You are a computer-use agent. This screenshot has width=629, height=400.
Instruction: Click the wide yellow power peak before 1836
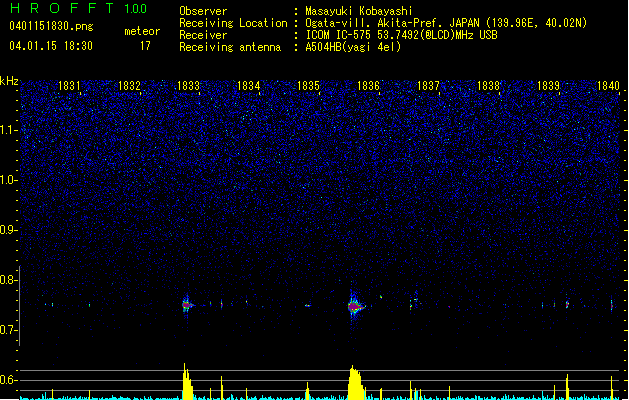[x=356, y=382]
